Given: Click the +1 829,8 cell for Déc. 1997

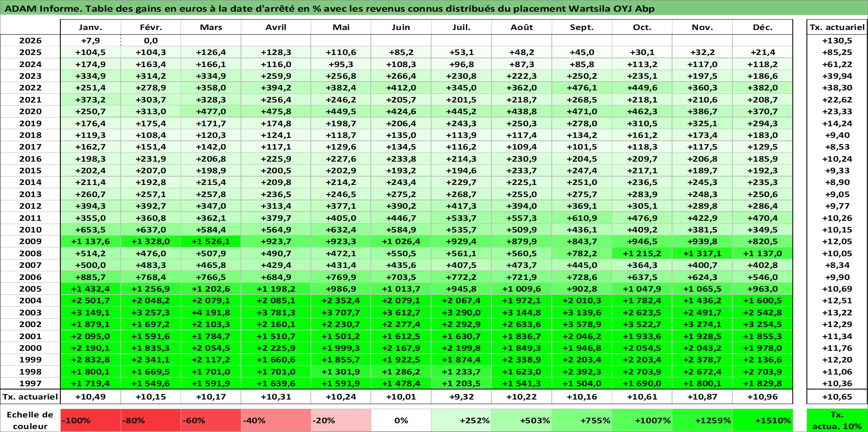Looking at the screenshot, I should [763, 383].
